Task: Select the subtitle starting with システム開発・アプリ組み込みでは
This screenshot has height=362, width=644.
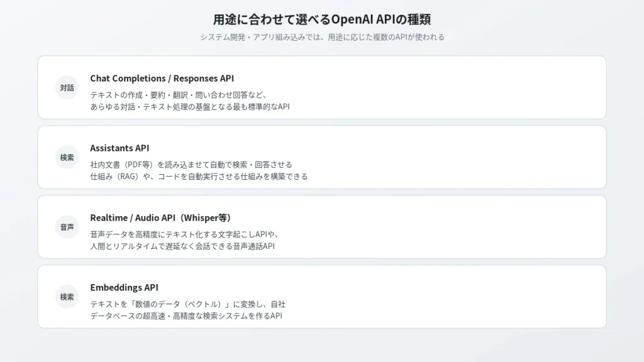Action: pos(322,37)
